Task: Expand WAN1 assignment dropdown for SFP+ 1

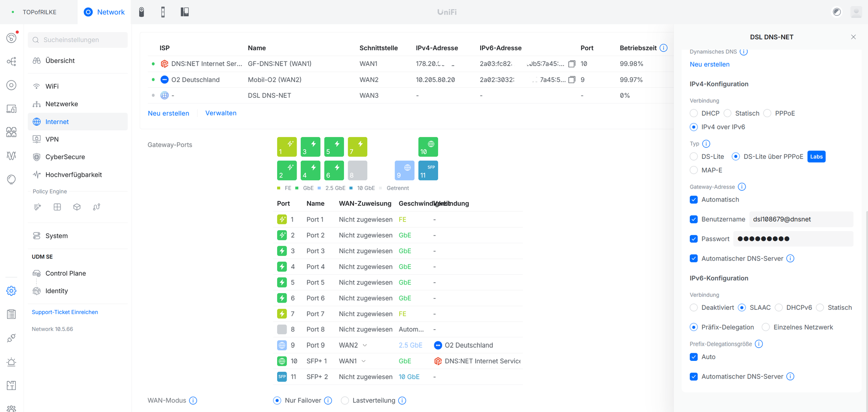Action: pyautogui.click(x=353, y=361)
